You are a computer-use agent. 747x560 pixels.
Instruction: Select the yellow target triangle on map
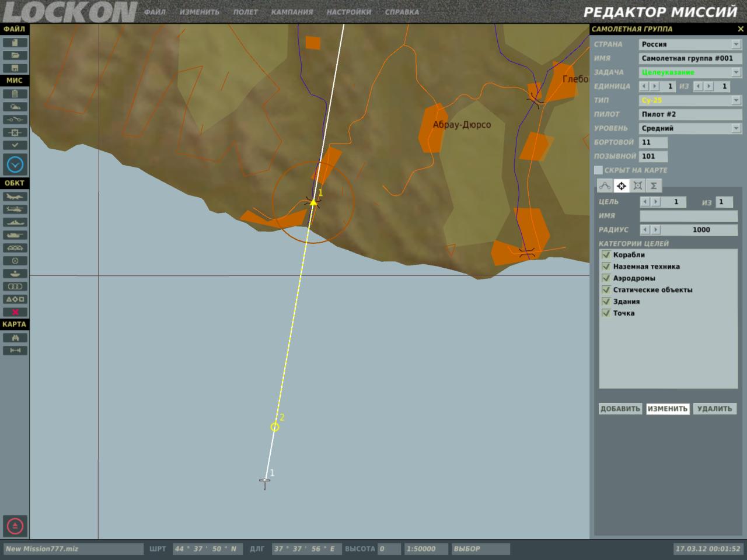point(313,202)
